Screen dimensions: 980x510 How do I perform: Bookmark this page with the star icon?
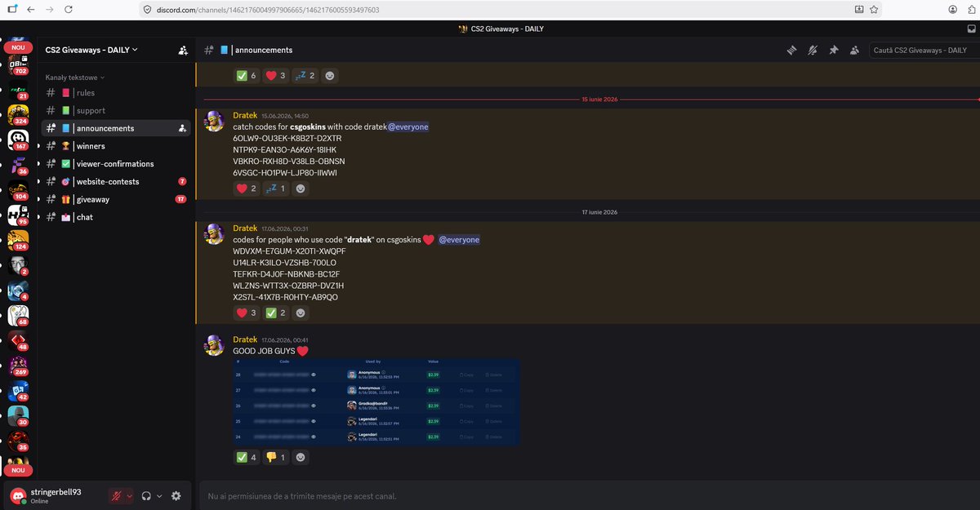click(x=874, y=10)
